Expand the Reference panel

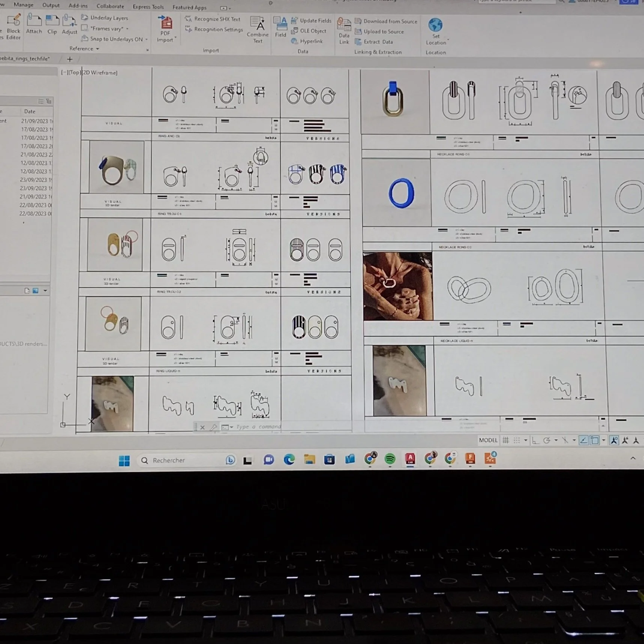click(x=84, y=48)
